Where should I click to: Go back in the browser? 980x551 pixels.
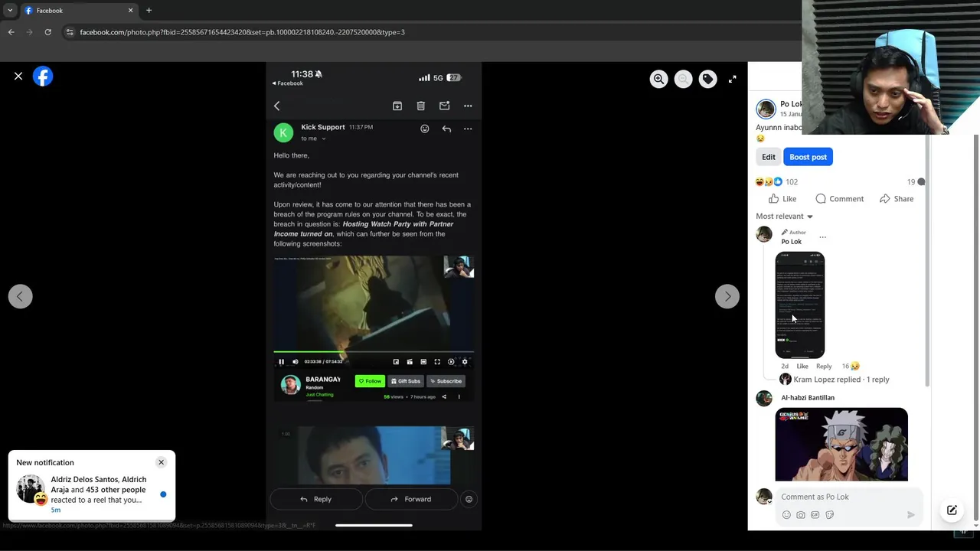11,32
